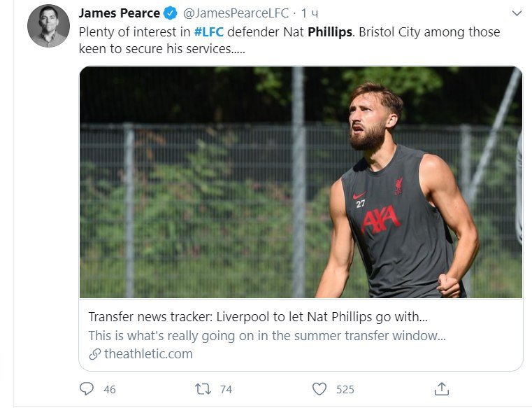Open the #LFC hashtag
Viewport: 532px width, 408px height.
208,32
